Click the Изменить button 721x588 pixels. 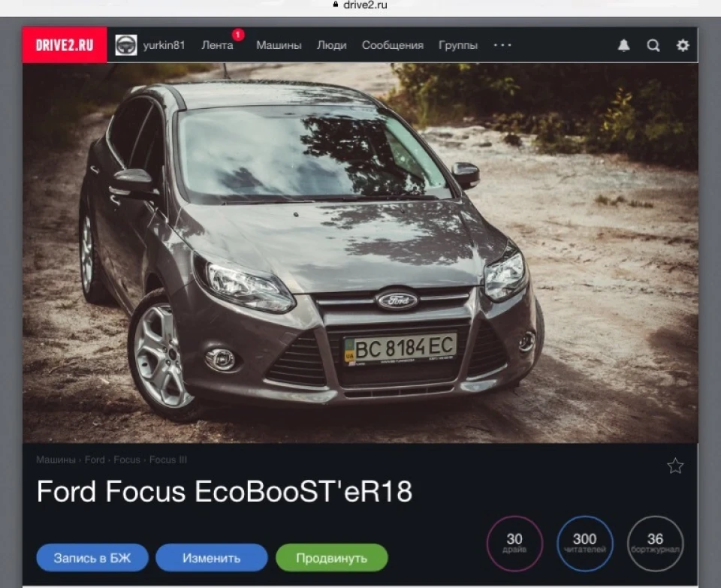[x=212, y=558]
